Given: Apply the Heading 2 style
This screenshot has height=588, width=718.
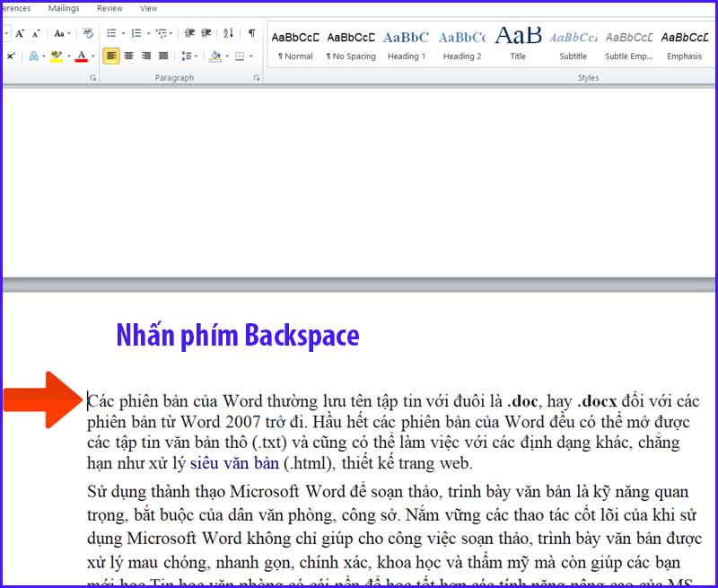Looking at the screenshot, I should [x=462, y=46].
